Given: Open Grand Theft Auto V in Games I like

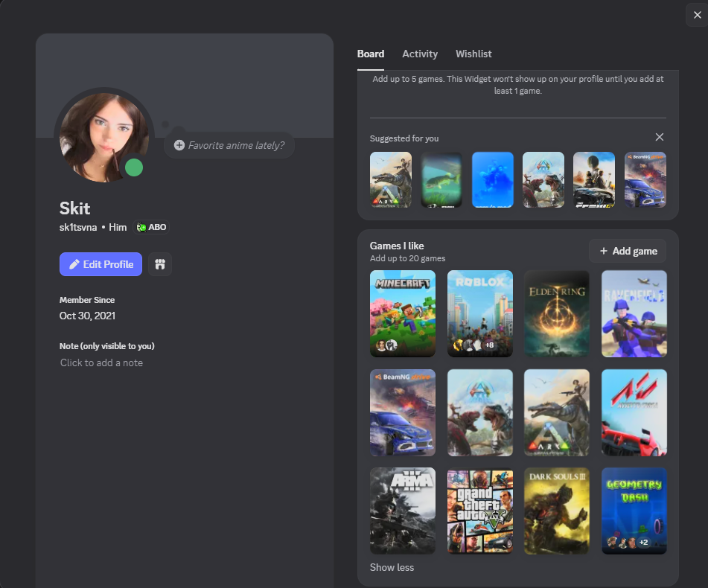Looking at the screenshot, I should pos(480,511).
